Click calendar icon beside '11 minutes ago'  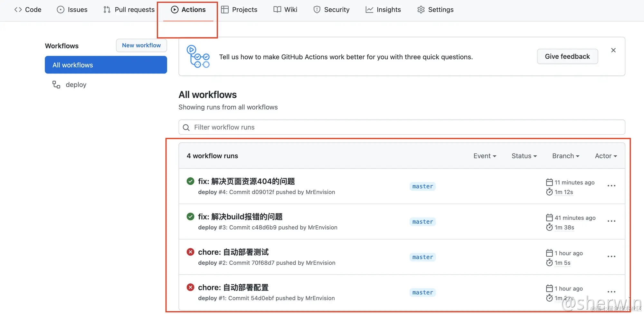click(x=549, y=182)
